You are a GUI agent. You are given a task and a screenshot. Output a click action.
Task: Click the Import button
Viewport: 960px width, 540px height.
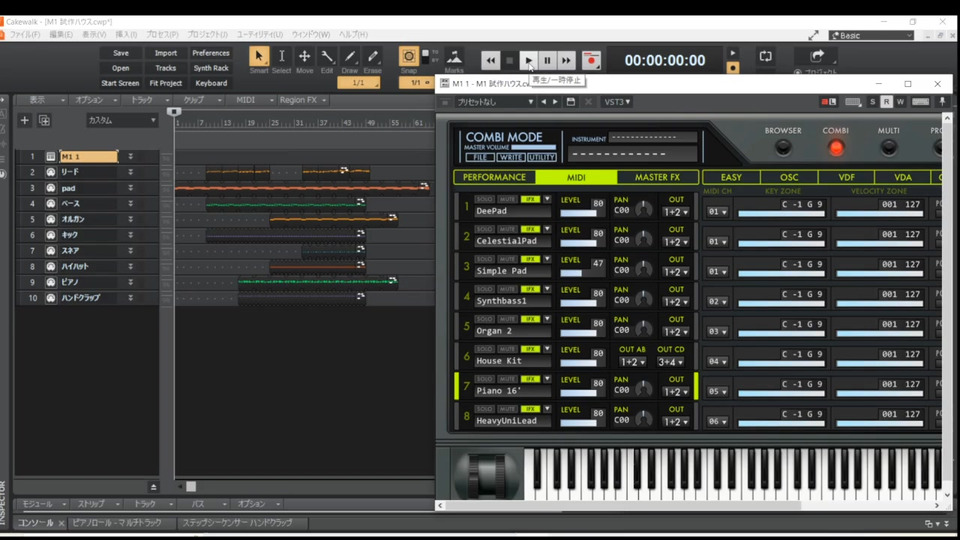click(165, 53)
